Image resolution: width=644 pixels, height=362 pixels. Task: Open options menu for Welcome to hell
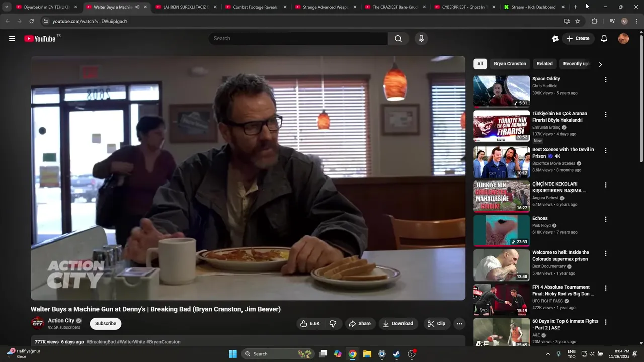pyautogui.click(x=606, y=254)
